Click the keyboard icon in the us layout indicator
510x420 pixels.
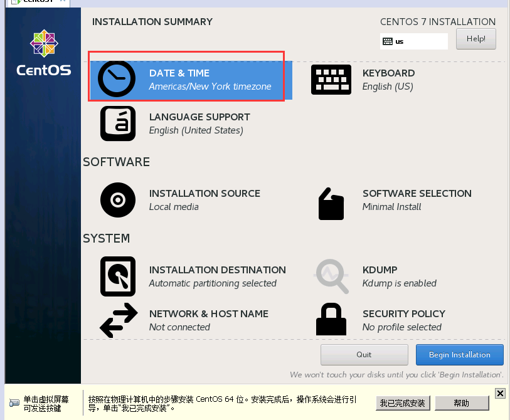[388, 41]
